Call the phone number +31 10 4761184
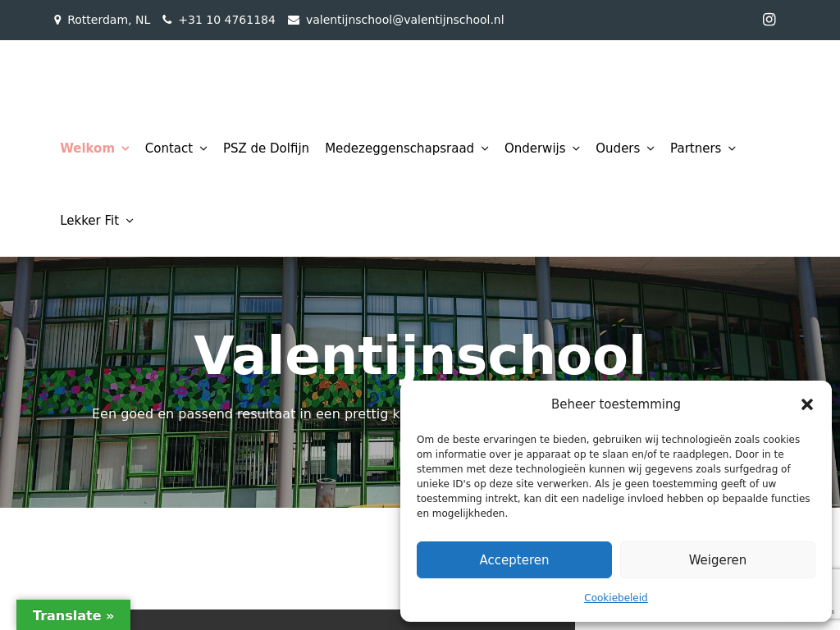840x630 pixels. pyautogui.click(x=226, y=20)
